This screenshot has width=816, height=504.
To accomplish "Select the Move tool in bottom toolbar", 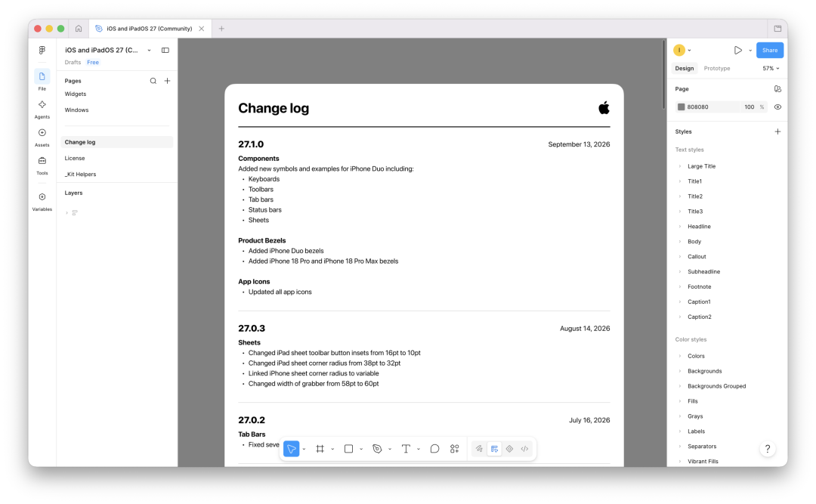I will (x=292, y=449).
